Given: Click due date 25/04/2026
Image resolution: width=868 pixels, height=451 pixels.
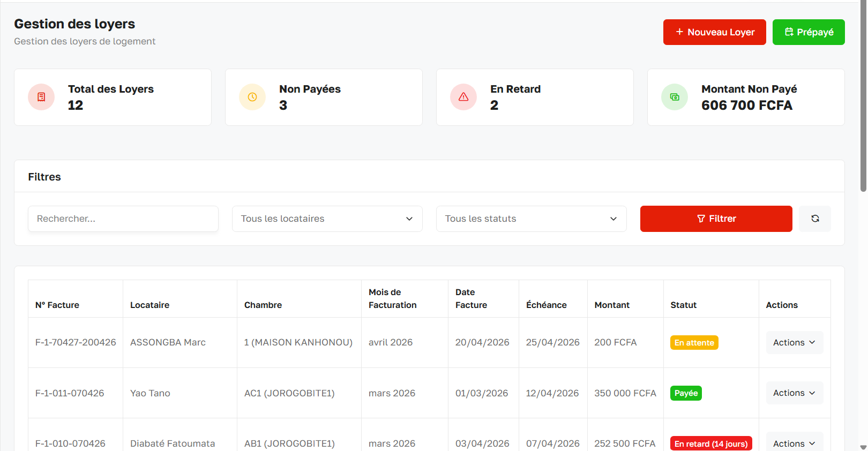Looking at the screenshot, I should point(553,342).
